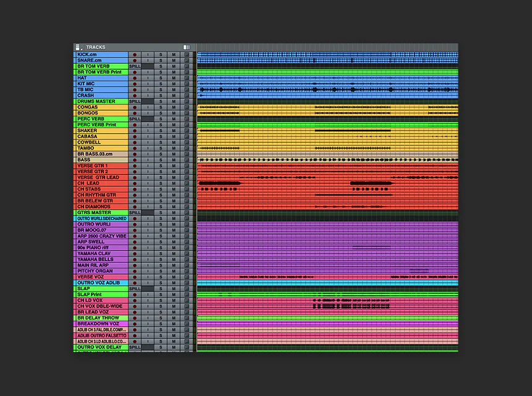Click the rightmost column icon on the CH STABS row
This screenshot has height=396, width=532.
click(187, 189)
